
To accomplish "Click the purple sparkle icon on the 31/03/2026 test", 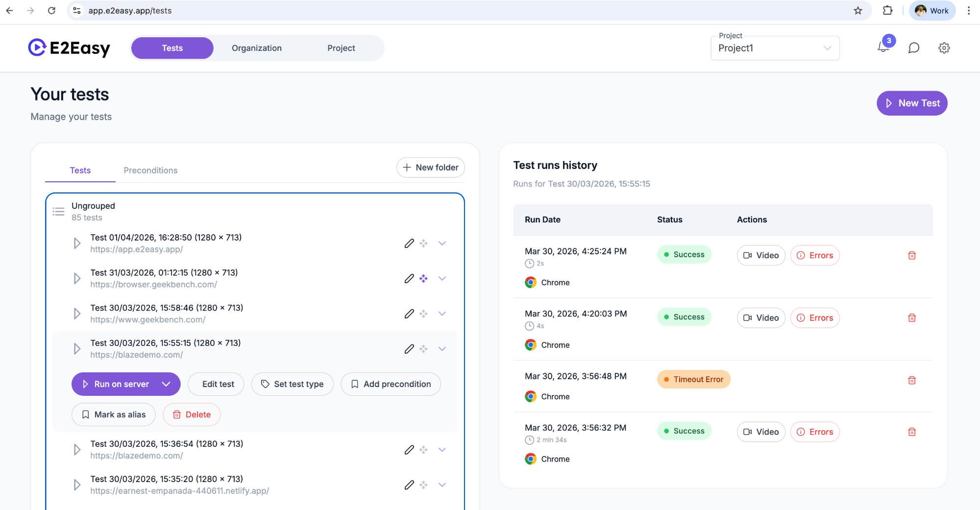I will [423, 278].
